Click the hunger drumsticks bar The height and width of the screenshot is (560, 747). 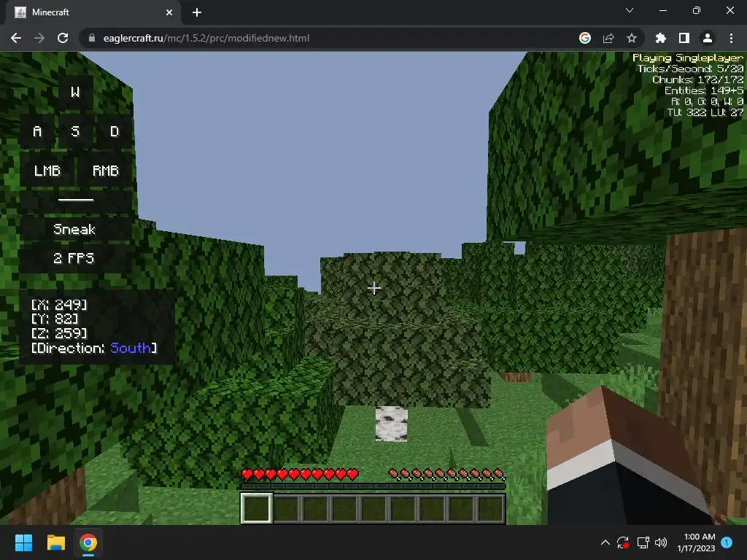pos(446,474)
